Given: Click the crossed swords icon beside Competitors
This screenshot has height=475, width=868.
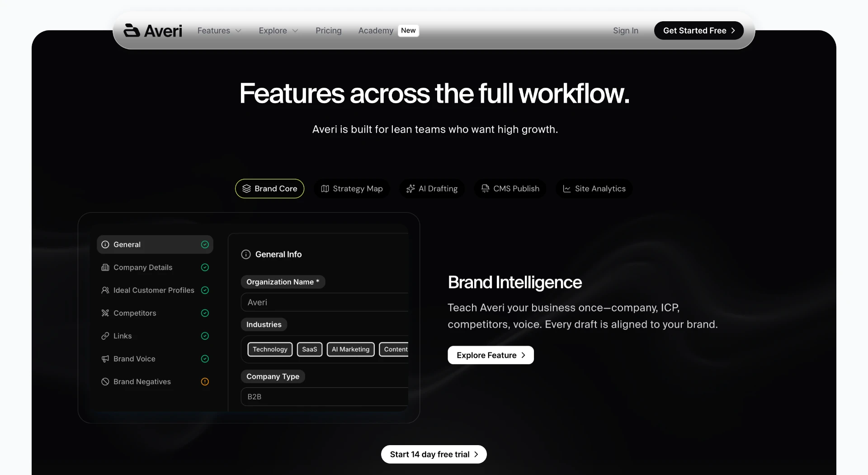Looking at the screenshot, I should (105, 313).
